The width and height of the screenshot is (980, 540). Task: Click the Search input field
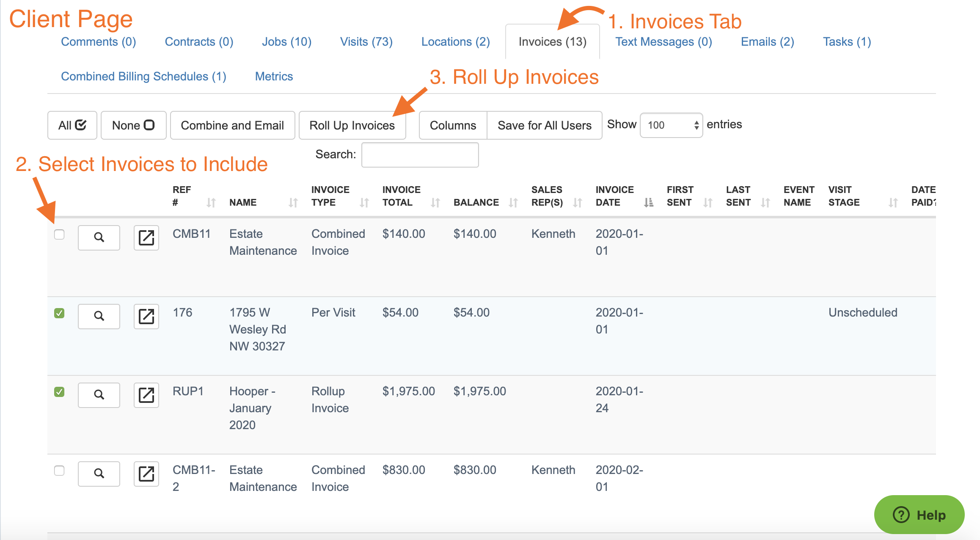[x=420, y=155]
